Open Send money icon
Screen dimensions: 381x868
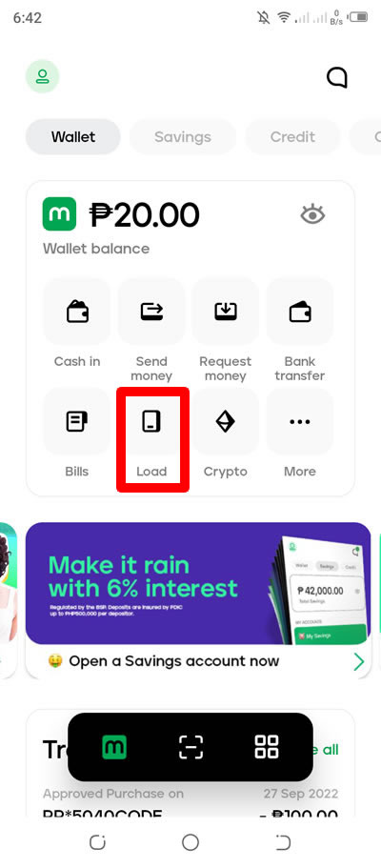[x=151, y=312]
